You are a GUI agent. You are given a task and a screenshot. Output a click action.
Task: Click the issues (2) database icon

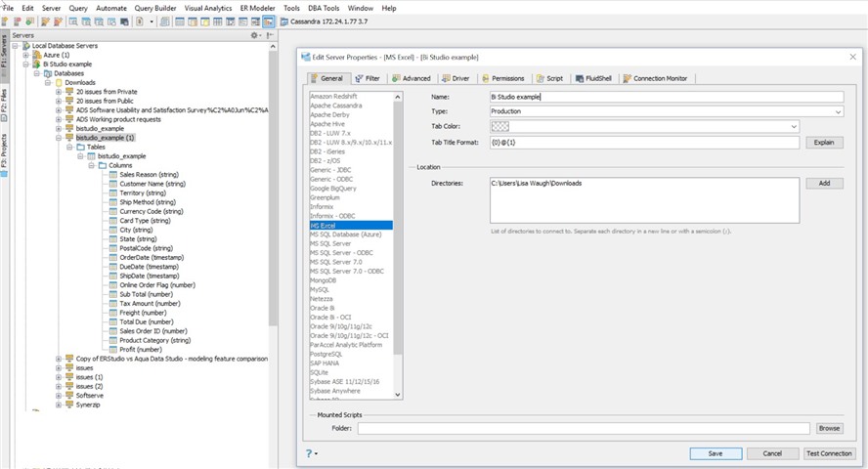coord(69,387)
